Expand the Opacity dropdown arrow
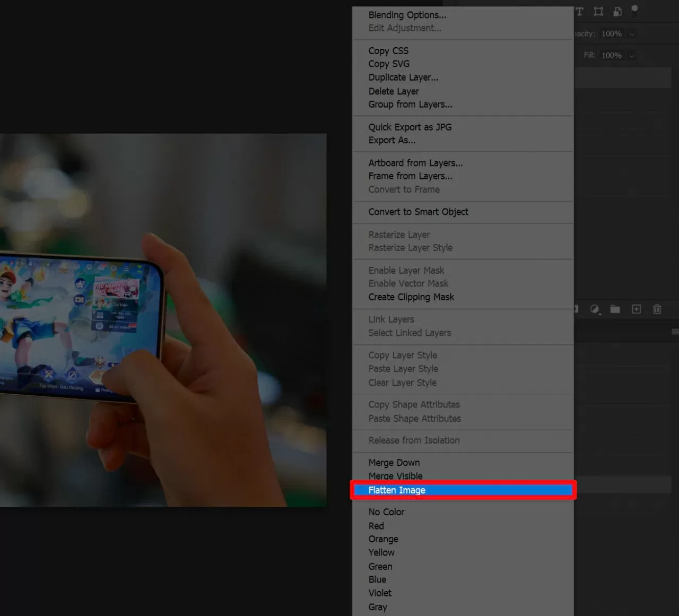679x616 pixels. (x=632, y=34)
